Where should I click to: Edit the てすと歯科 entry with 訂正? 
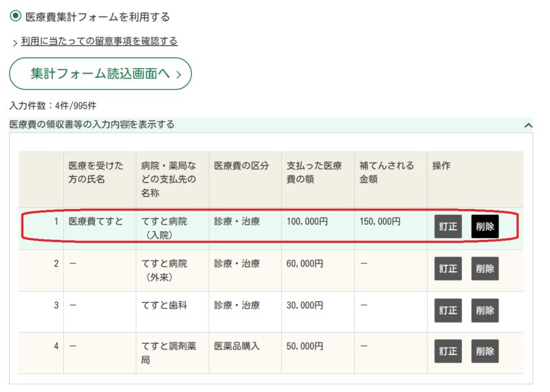click(448, 310)
